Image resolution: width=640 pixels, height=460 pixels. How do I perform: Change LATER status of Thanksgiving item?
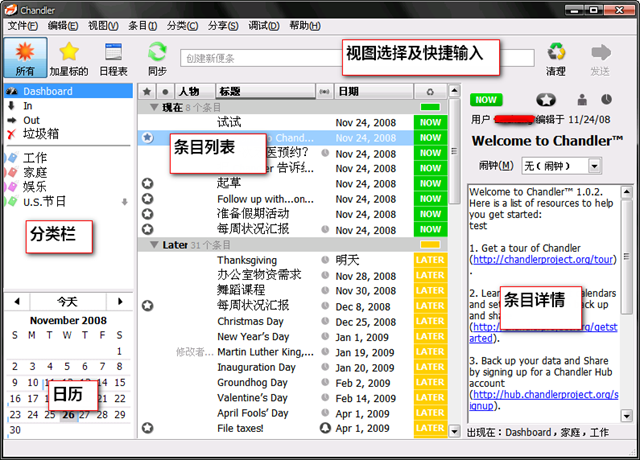430,260
